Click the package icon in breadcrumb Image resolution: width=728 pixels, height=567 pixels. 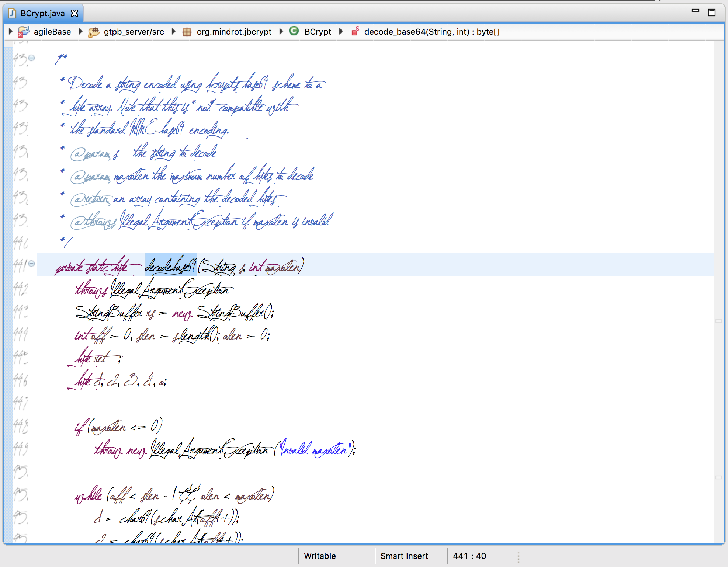[x=187, y=32]
